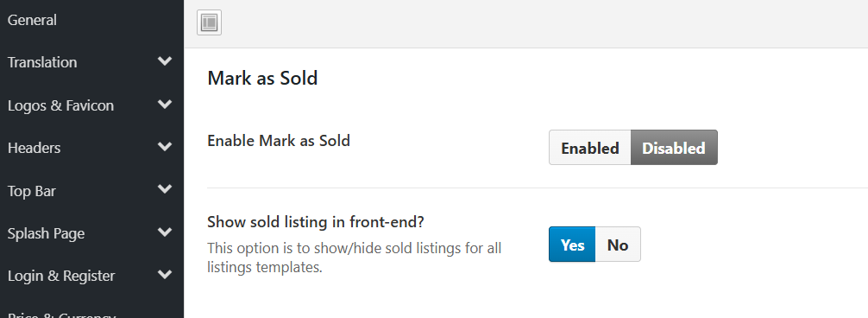Click the Top Bar chevron icon
This screenshot has width=868, height=318.
coord(165,189)
